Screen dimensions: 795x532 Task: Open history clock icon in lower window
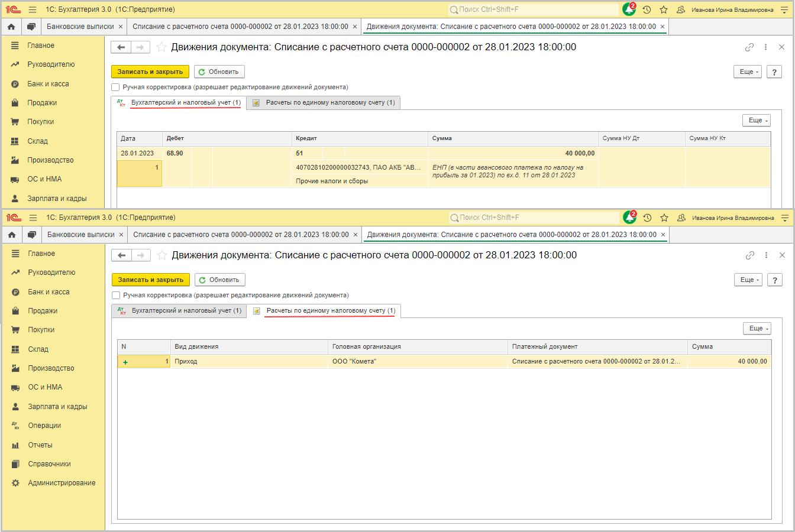click(x=647, y=218)
